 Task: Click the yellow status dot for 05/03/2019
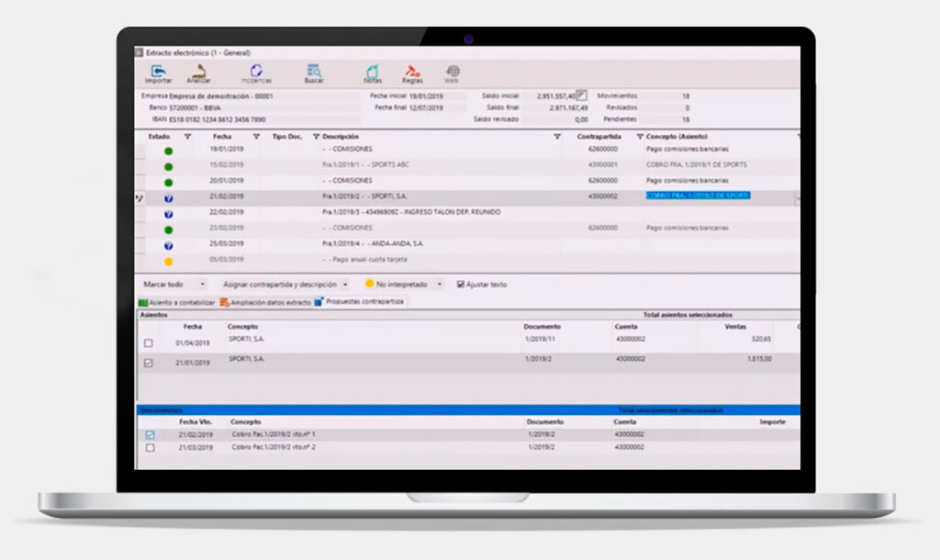(x=168, y=262)
